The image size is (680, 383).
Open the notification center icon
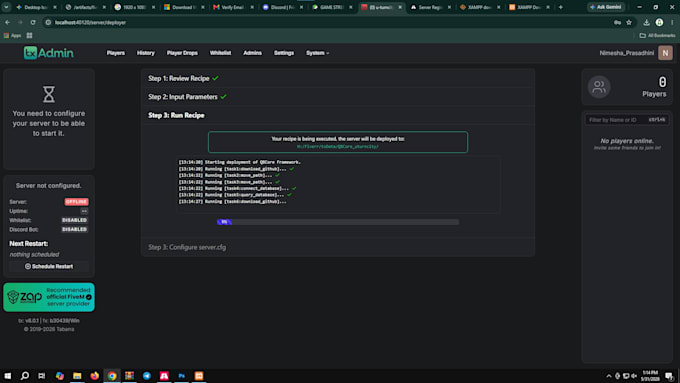pos(670,376)
